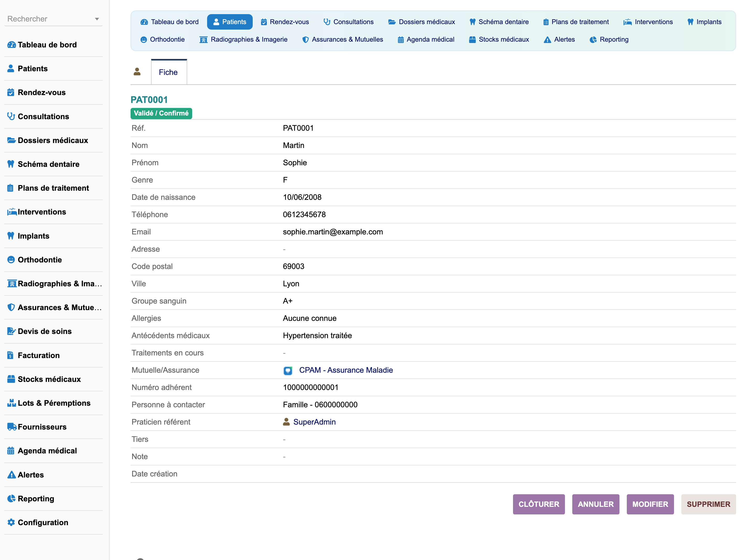This screenshot has height=560, width=755.
Task: Click the CPAM insurance icon in Mutuelle row
Action: [x=288, y=371]
